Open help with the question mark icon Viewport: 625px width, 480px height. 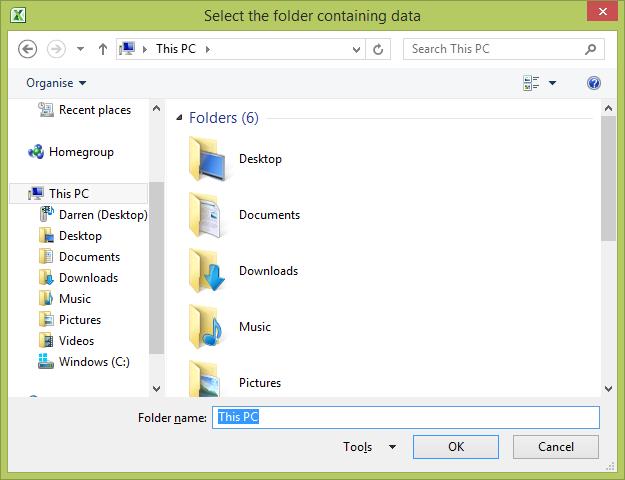point(594,83)
